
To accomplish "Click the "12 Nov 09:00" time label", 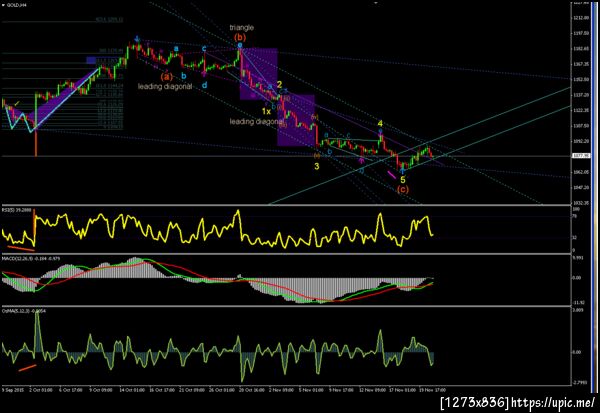I will pos(372,390).
